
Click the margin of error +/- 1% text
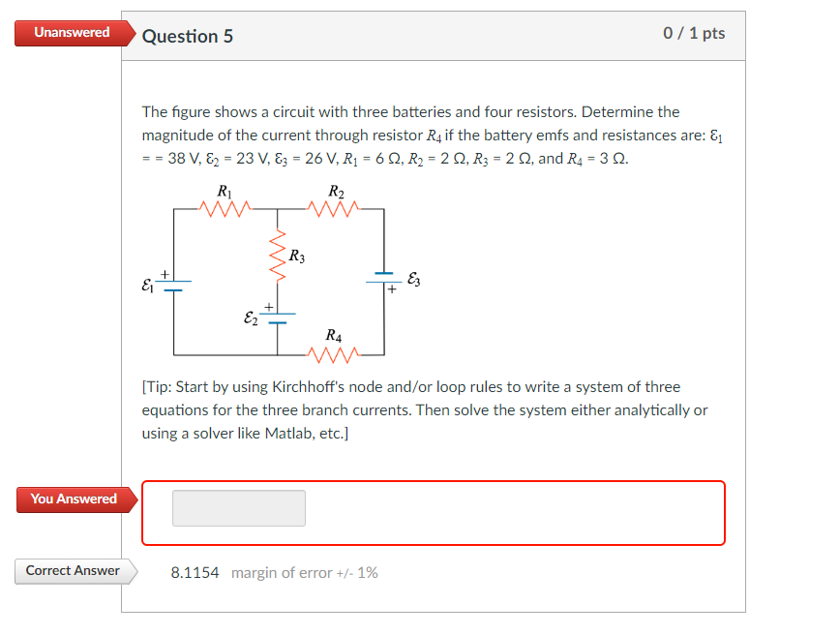(306, 571)
